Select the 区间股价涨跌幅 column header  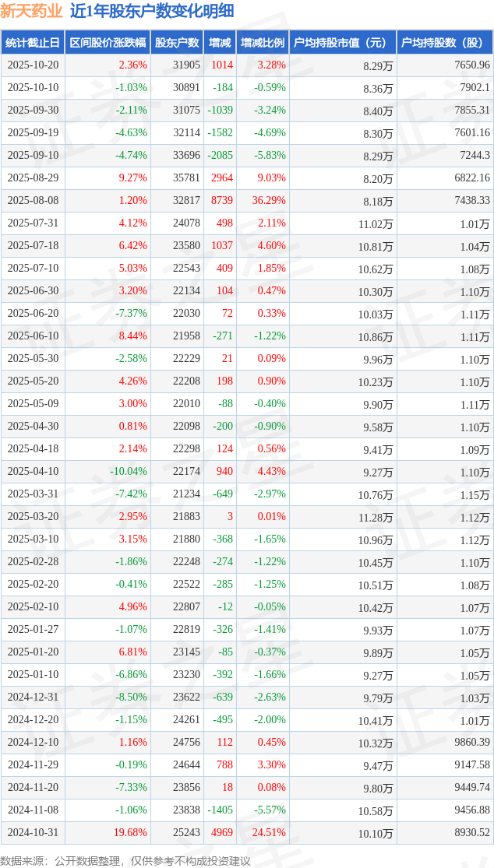pos(108,43)
